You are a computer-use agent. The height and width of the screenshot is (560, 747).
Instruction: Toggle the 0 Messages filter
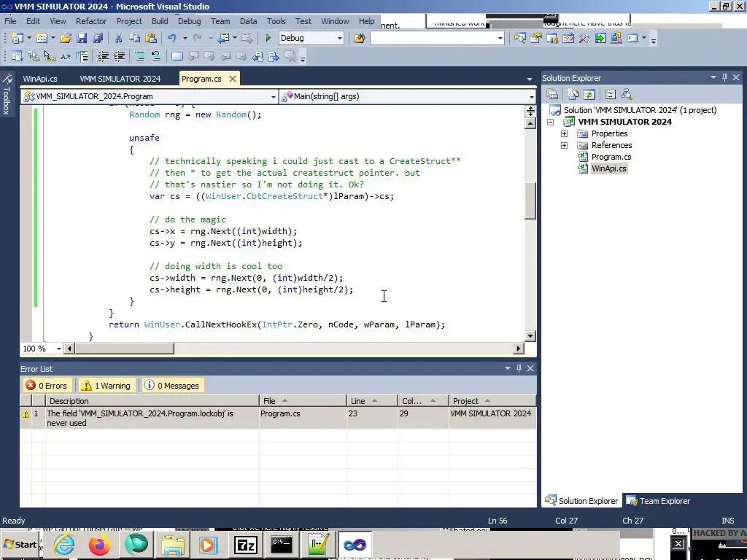click(x=172, y=386)
